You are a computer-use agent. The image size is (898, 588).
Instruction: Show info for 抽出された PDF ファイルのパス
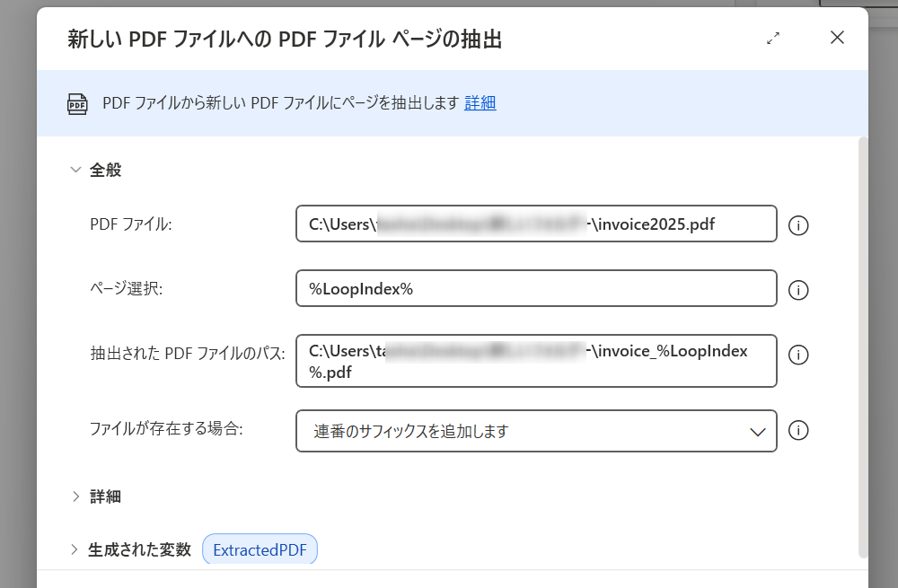click(x=798, y=355)
